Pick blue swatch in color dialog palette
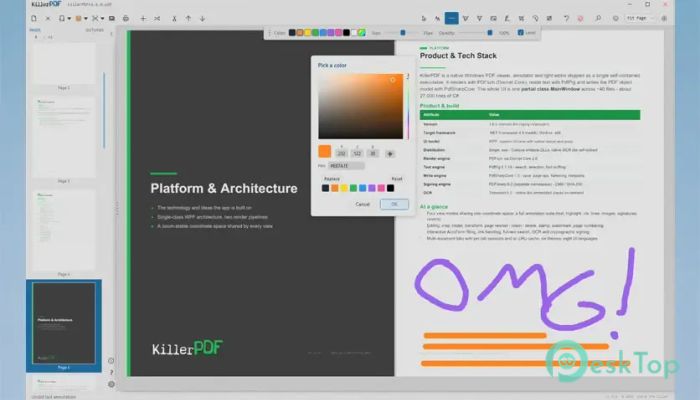The height and width of the screenshot is (400, 700). click(362, 188)
